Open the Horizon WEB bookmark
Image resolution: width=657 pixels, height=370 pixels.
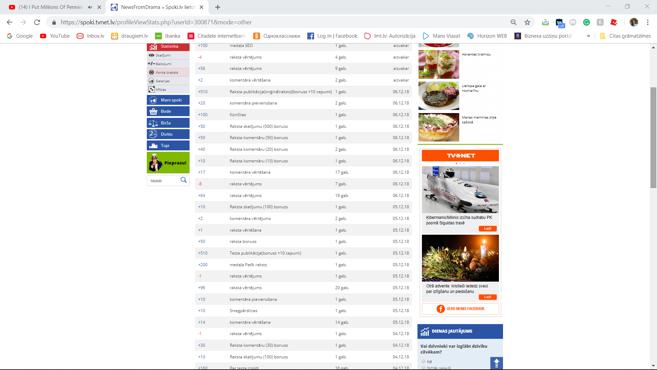tap(487, 36)
